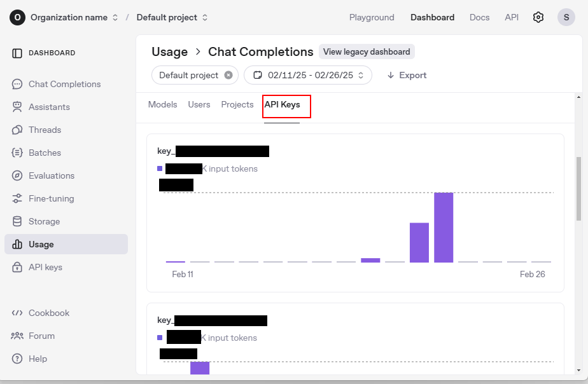
Task: Open the 02/11/25 - 02/26/25 date picker
Action: (308, 75)
